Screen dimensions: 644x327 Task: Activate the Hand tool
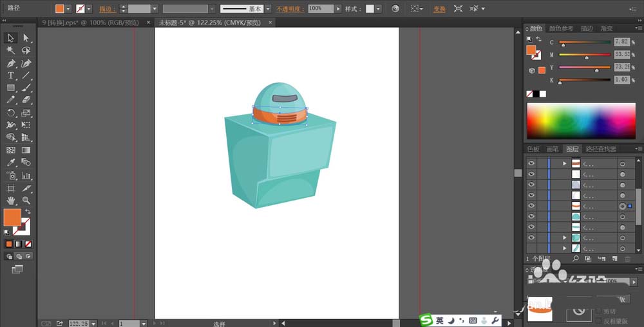point(11,201)
